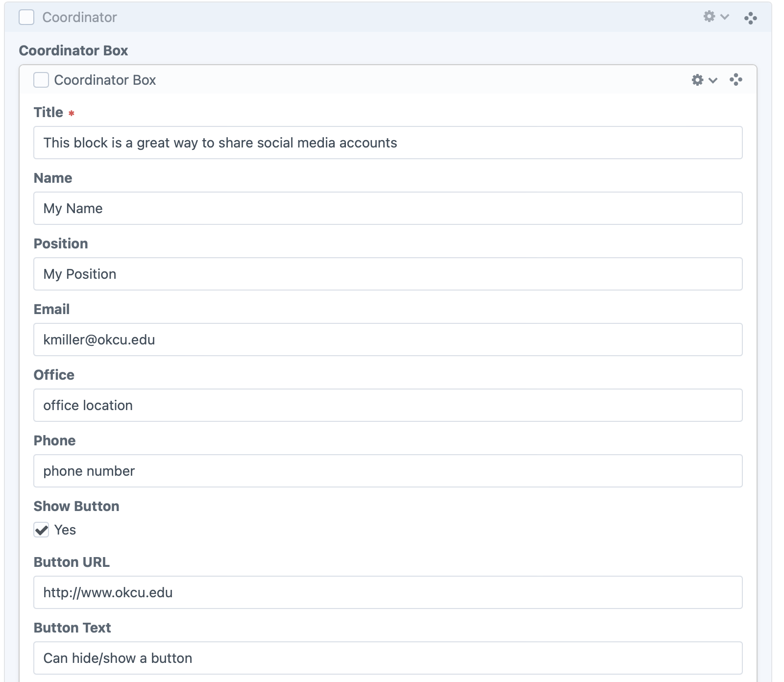This screenshot has height=682, width=784.
Task: Edit the Email field with kmiller@okcu.edu
Action: (388, 340)
